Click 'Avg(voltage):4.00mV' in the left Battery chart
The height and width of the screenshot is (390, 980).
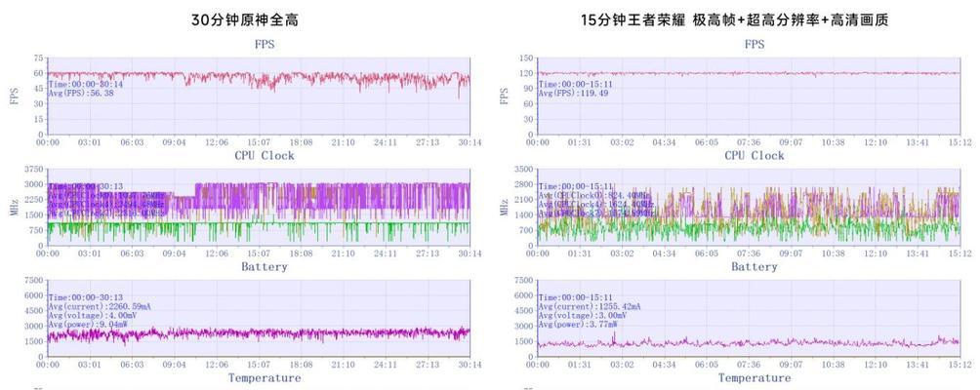point(93,316)
